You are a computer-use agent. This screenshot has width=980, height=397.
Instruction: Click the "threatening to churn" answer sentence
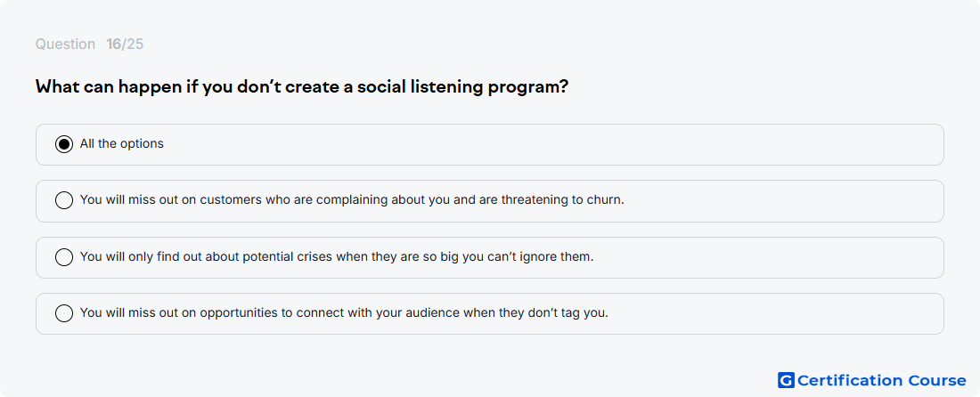pos(352,199)
